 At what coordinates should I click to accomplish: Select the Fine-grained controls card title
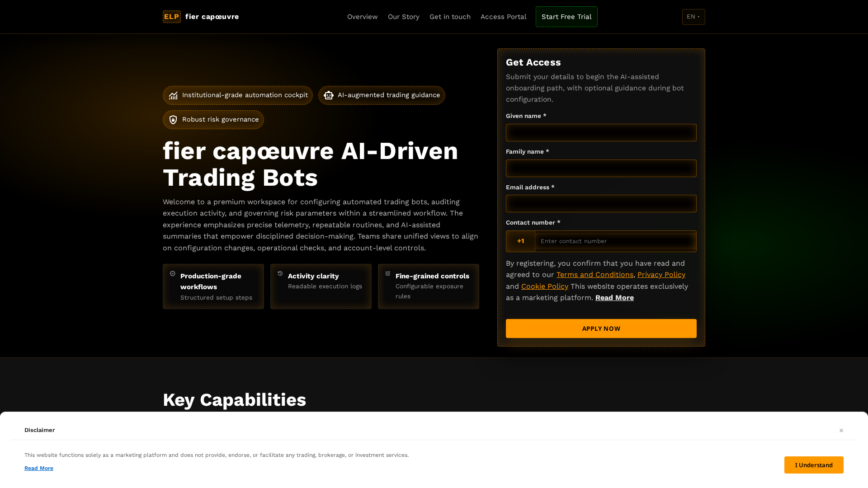click(432, 276)
